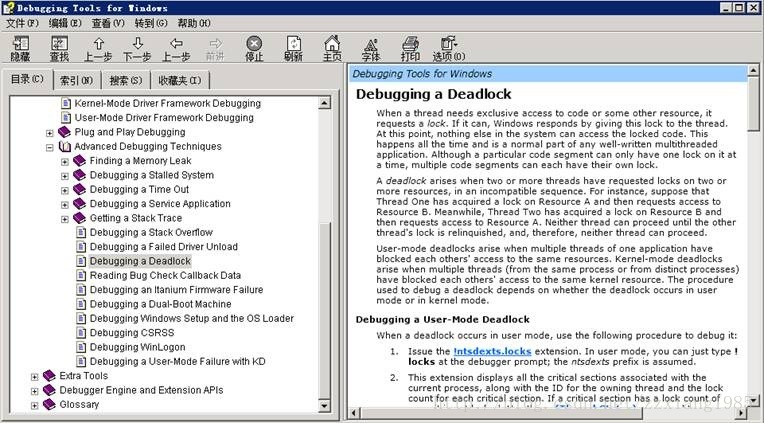Expand the Getting a Stack Trace node

pyautogui.click(x=65, y=219)
